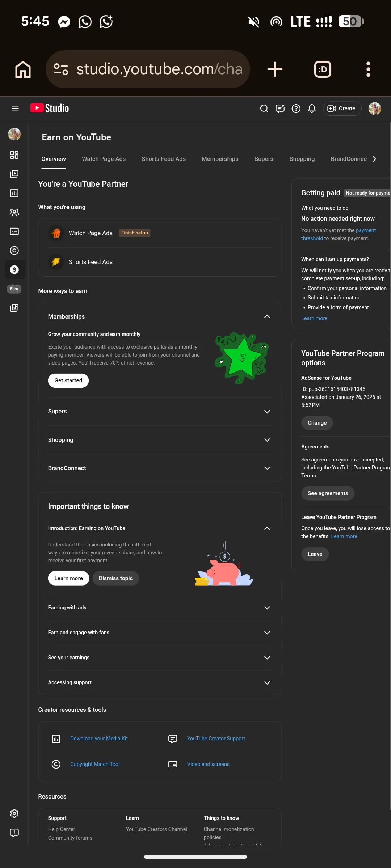Collapse the Memberships section
Screen dimensions: 391x868
tap(267, 316)
